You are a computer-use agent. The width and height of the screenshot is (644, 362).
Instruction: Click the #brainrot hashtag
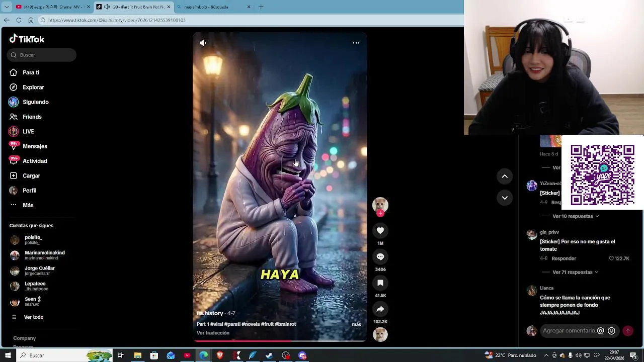pos(285,324)
